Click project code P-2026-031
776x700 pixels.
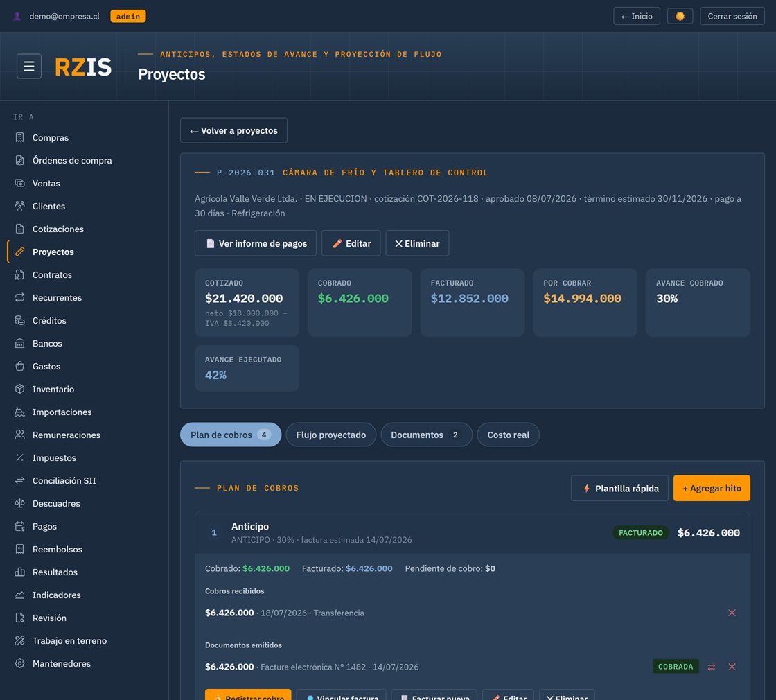(245, 173)
